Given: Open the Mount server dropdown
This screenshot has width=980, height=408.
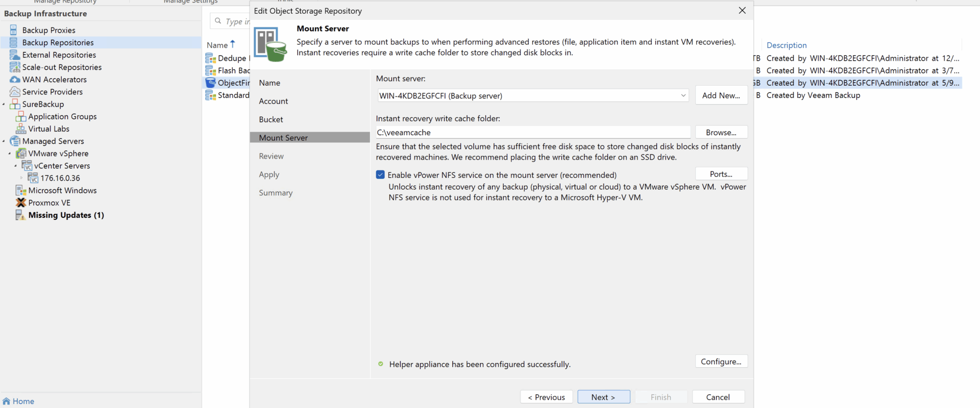Looking at the screenshot, I should point(683,95).
